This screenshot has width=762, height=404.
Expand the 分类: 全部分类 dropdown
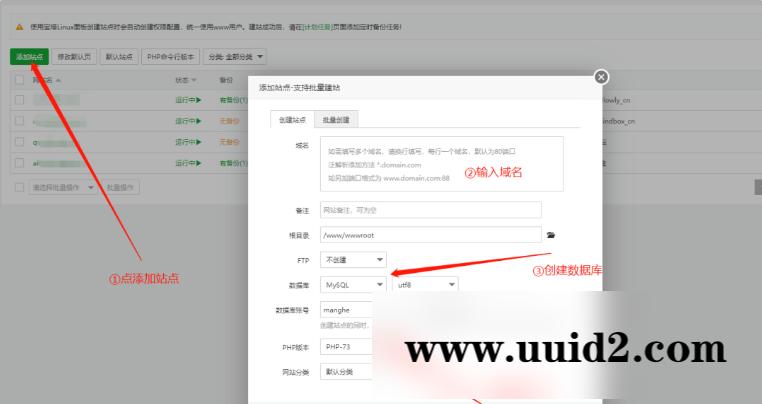pyautogui.click(x=235, y=56)
